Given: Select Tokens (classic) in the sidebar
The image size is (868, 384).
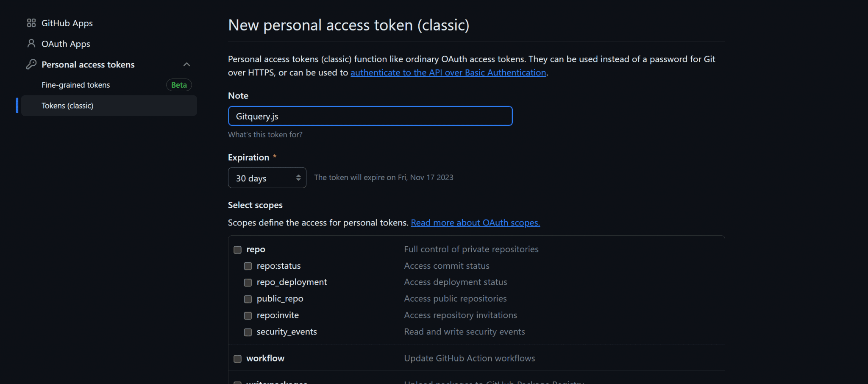Looking at the screenshot, I should (x=67, y=106).
